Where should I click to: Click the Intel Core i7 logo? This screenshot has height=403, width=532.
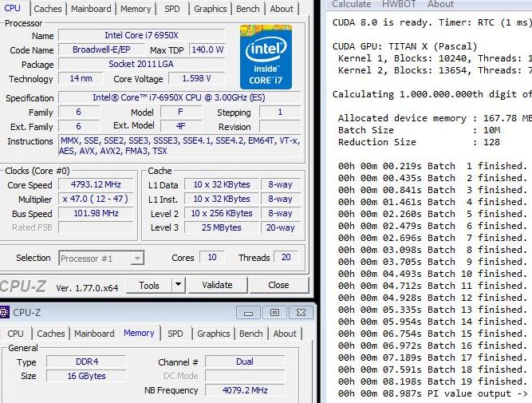266,57
